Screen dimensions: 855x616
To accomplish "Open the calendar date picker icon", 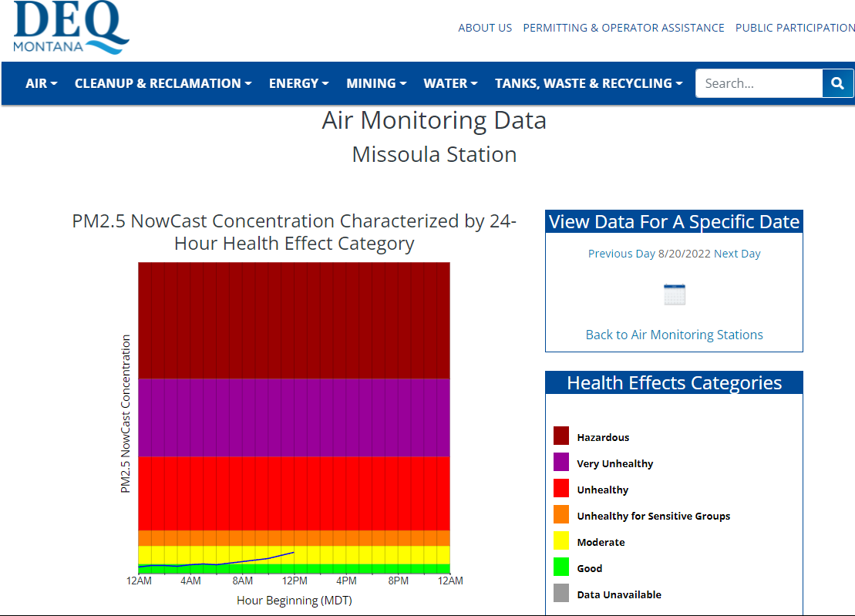I will click(674, 294).
